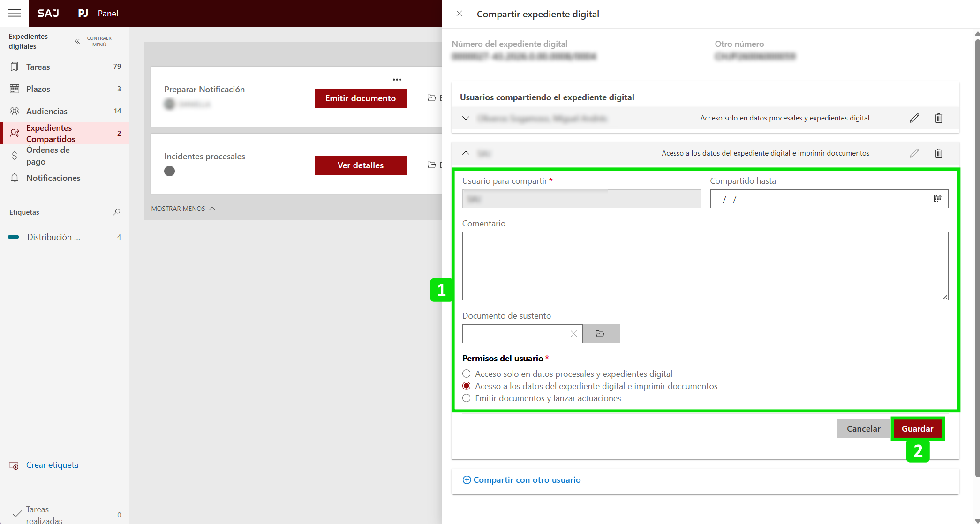Clear the Documento de sustento field
980x524 pixels.
[573, 334]
